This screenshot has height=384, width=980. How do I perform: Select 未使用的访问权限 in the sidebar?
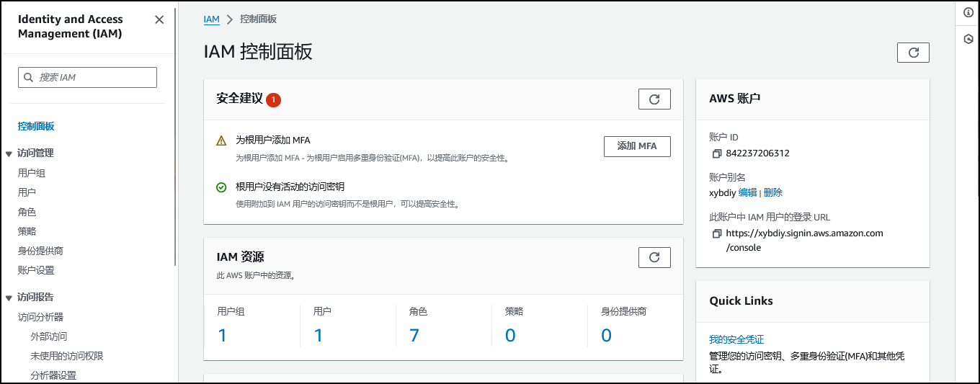pyautogui.click(x=67, y=356)
